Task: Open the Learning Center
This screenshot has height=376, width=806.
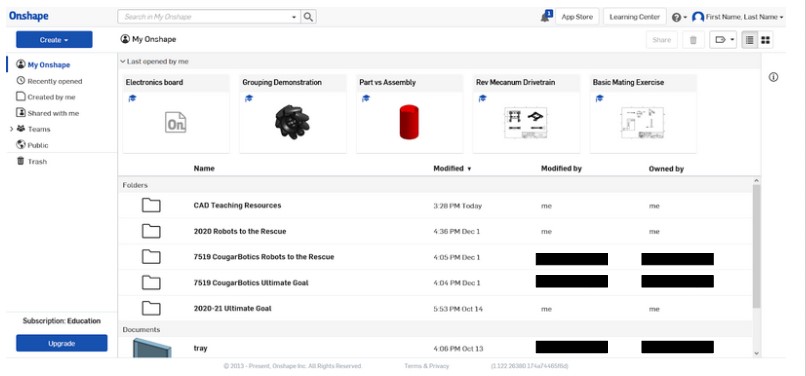Action: point(634,17)
